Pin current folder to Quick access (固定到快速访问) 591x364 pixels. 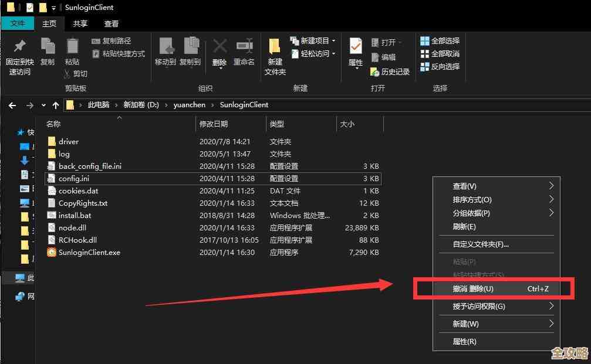point(20,54)
